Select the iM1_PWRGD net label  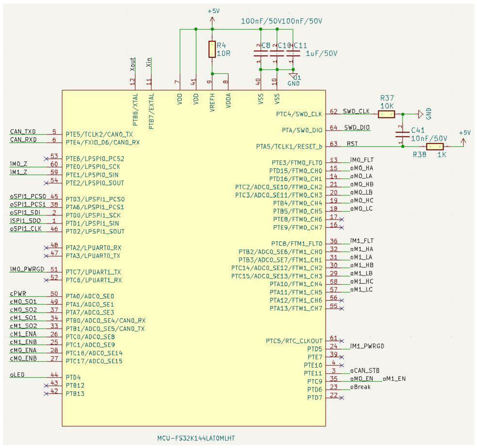367,346
